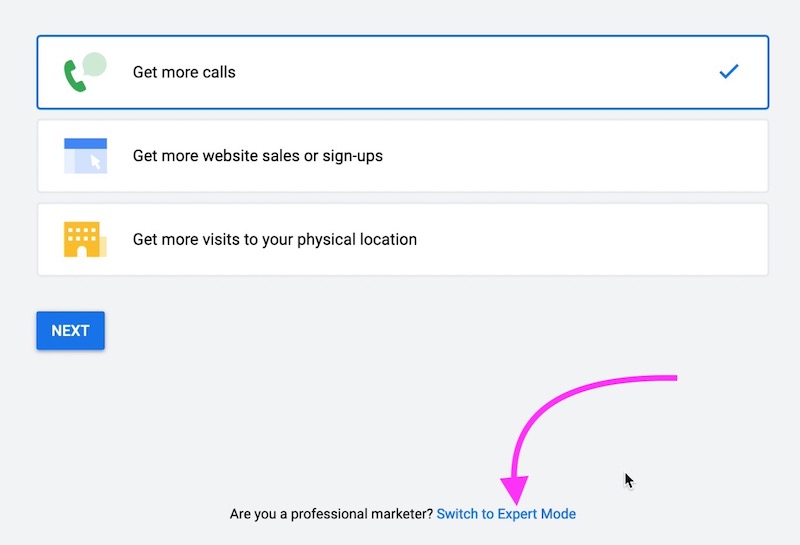Pick Get more visits to your physical location
800x545 pixels.
402,240
